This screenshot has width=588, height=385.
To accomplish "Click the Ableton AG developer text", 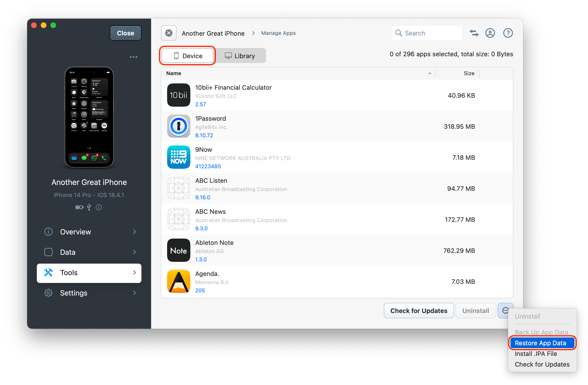I will 209,251.
